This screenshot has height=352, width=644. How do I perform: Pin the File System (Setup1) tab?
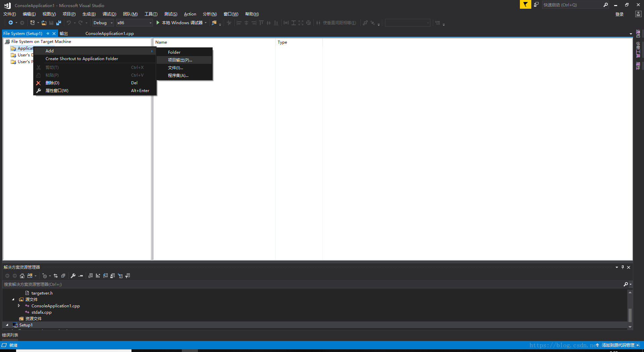click(x=48, y=34)
